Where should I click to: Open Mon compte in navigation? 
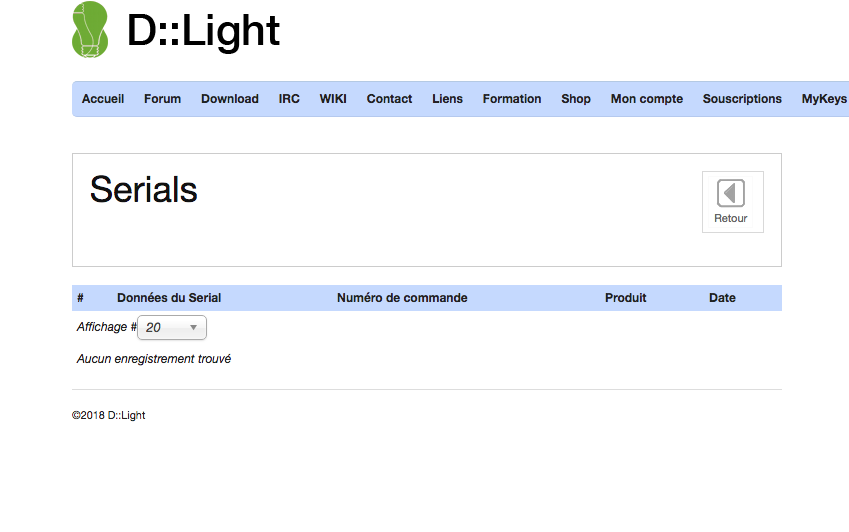click(647, 99)
